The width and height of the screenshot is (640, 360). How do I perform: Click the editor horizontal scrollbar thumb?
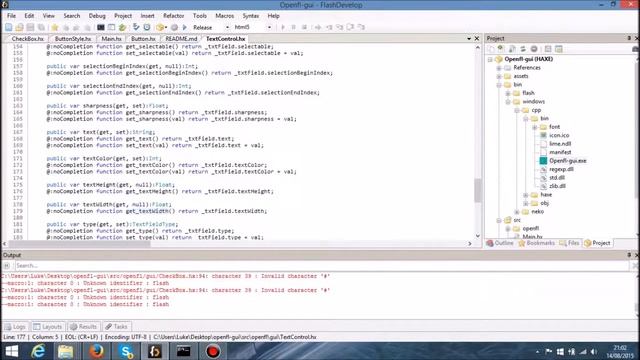tap(80, 243)
